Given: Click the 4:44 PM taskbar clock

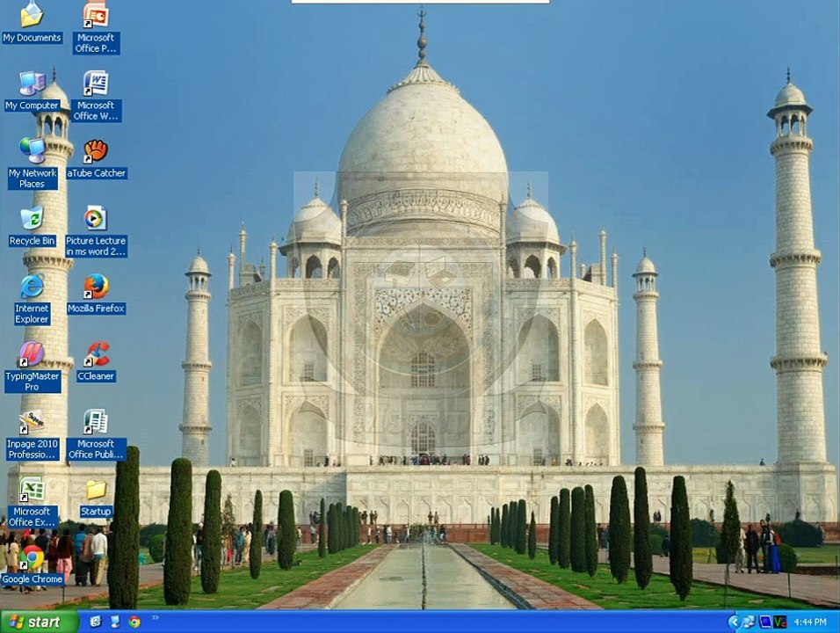Looking at the screenshot, I should click(810, 622).
